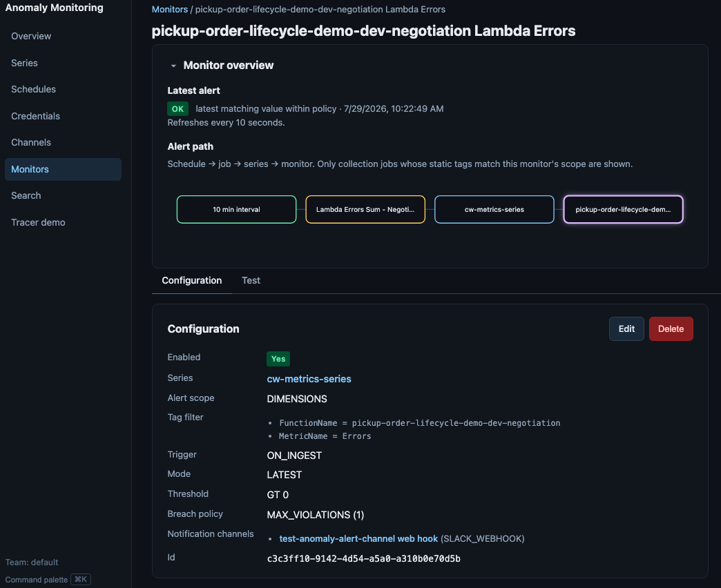Click the Monitors breadcrumb link
721x588 pixels.
(x=170, y=9)
